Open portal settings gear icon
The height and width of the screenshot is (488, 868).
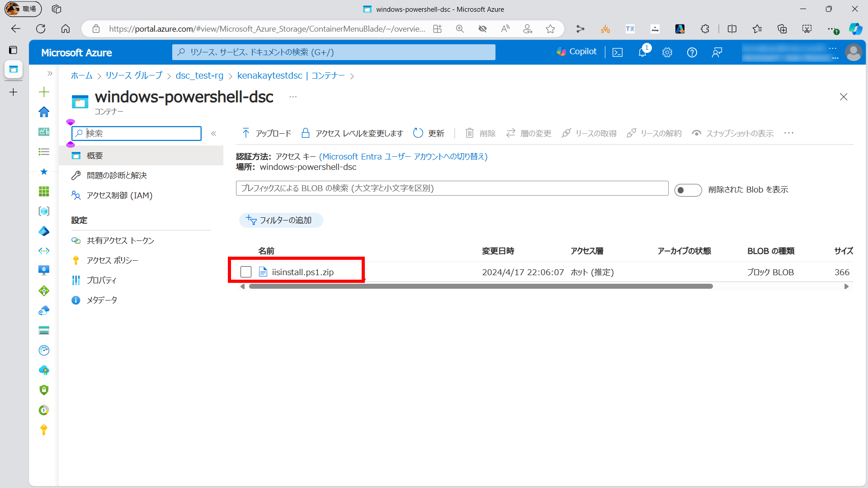[x=667, y=52]
